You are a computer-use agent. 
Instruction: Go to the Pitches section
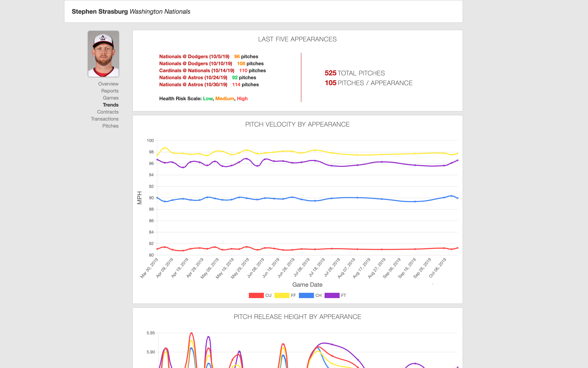[110, 126]
